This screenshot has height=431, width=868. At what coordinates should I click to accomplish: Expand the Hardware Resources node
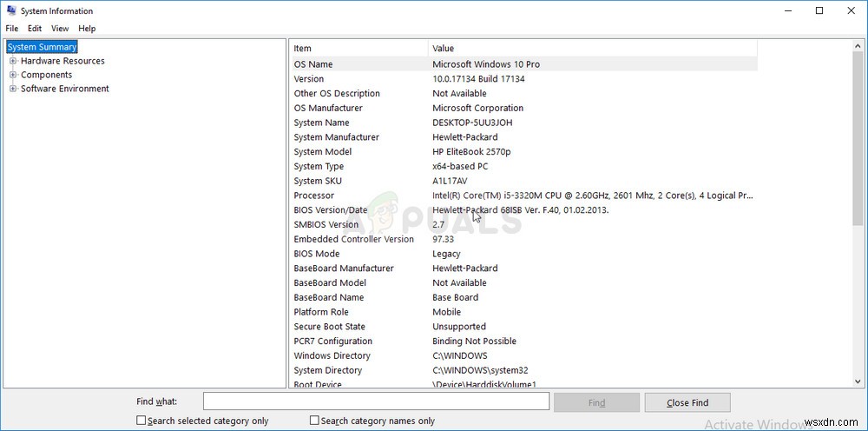coord(13,61)
